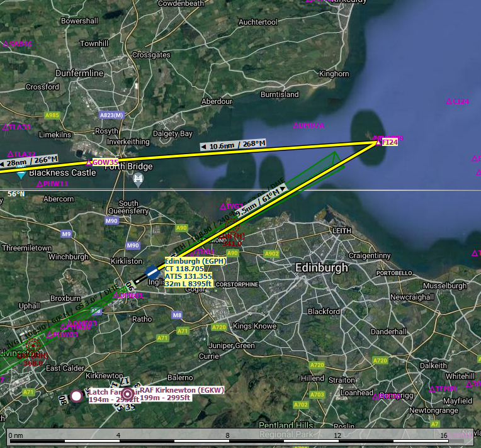The width and height of the screenshot is (481, 448).
Task: Click the A702 road shield
Action: coord(301,405)
